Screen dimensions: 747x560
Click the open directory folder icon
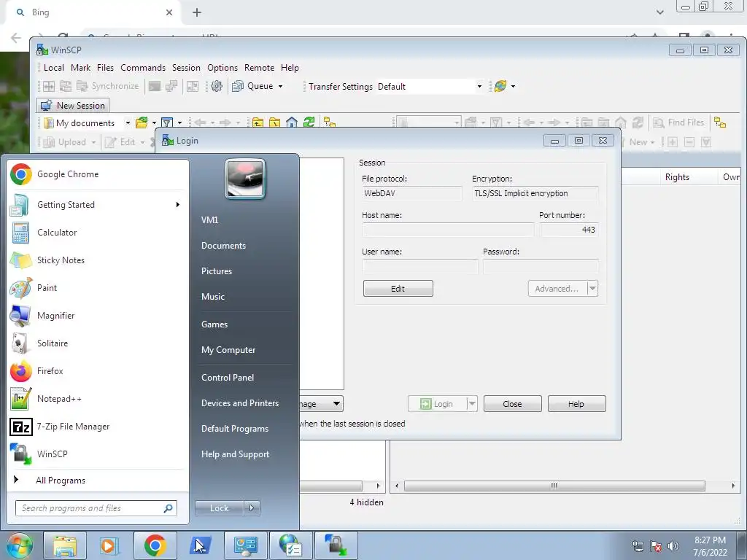[142, 122]
